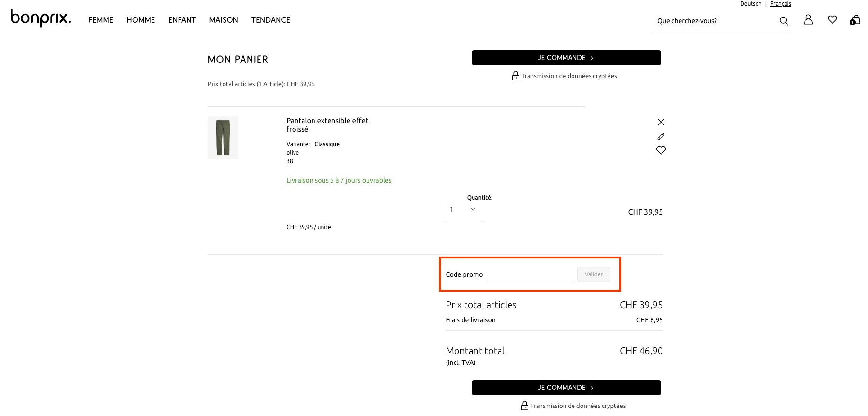Click the search magnifier icon
Screen dimensions: 868x416
tap(784, 21)
